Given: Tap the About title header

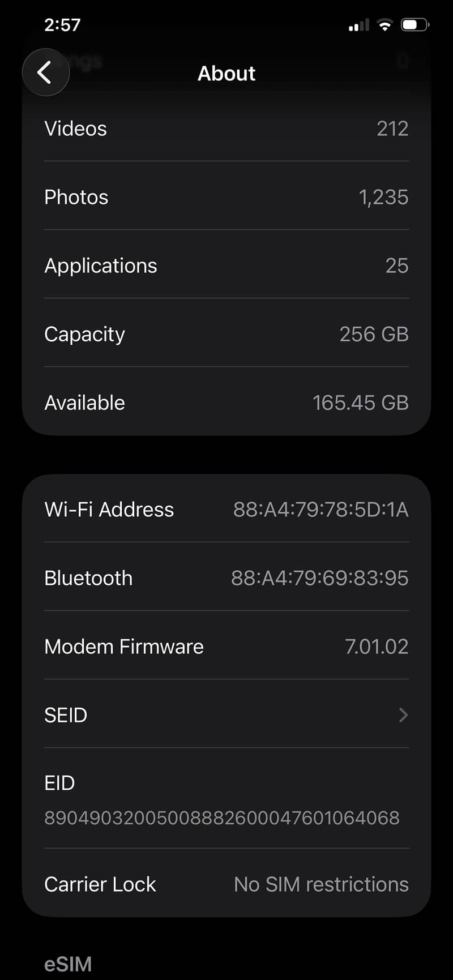Looking at the screenshot, I should [x=226, y=74].
